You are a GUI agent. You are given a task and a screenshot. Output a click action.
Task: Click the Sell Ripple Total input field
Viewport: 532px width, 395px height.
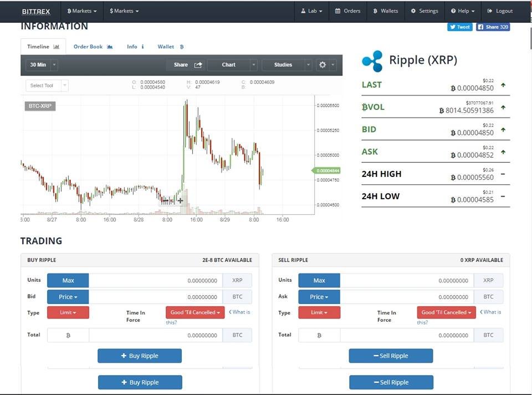406,335
